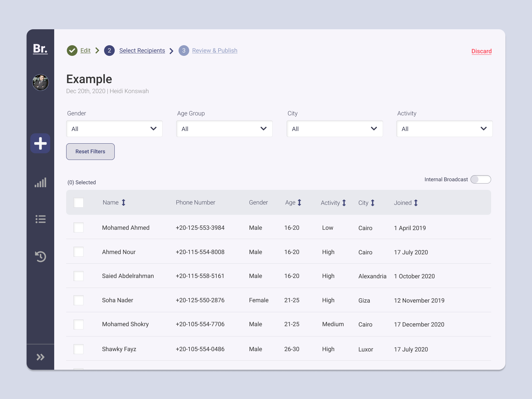
Task: Open the analytics bar chart icon
Action: pos(40,182)
